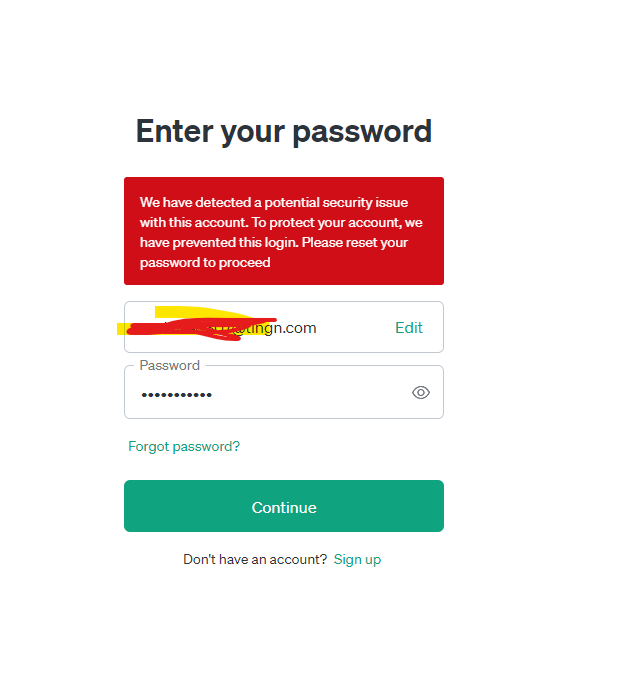The width and height of the screenshot is (635, 677).
Task: Click the empty middle of the password box
Action: click(x=311, y=394)
